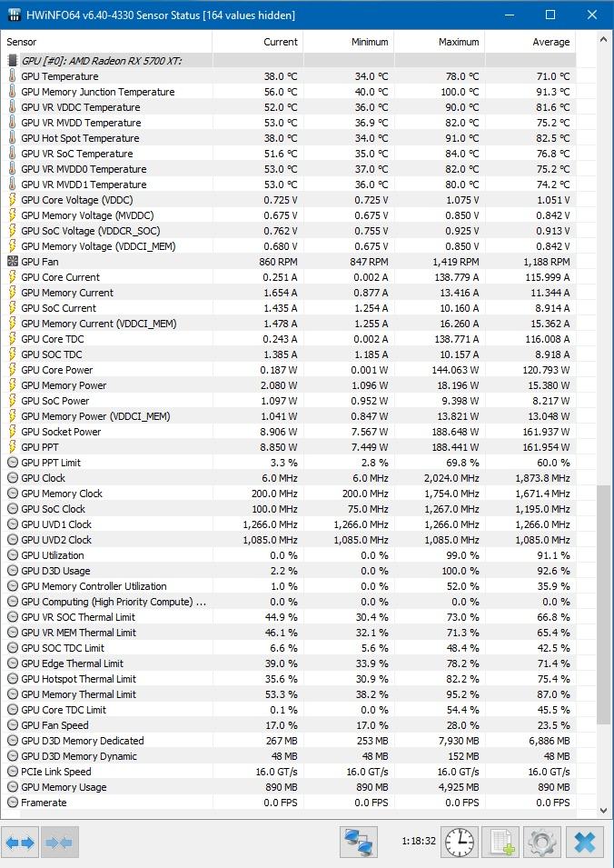Click the collapse columns arrows button
The width and height of the screenshot is (614, 868).
click(x=60, y=843)
